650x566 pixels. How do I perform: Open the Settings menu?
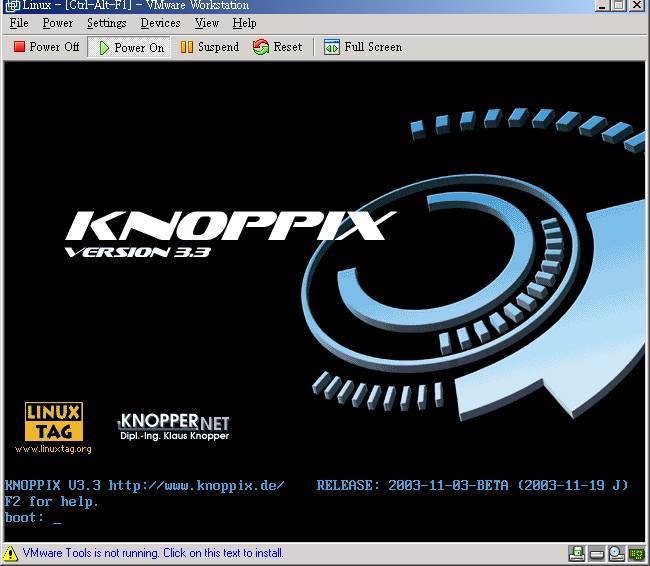tap(107, 23)
